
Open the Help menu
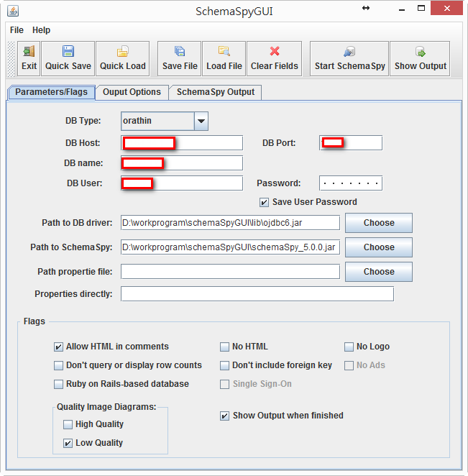point(41,30)
